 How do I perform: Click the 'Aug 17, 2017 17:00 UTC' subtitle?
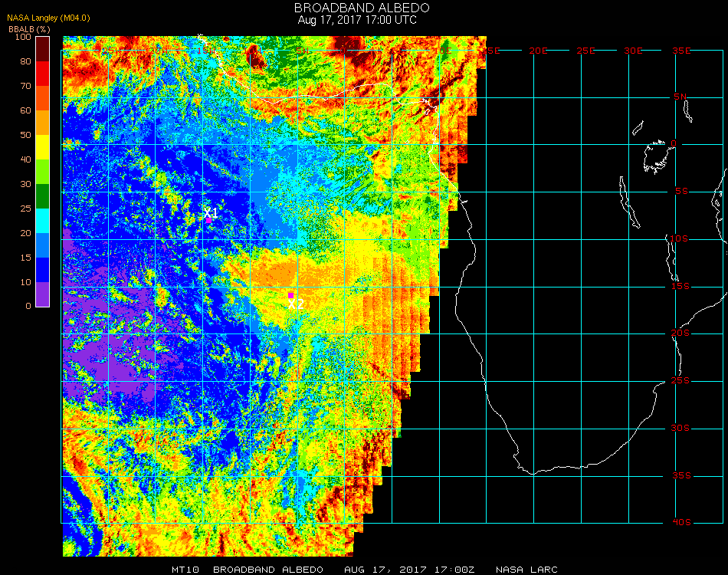tap(357, 20)
